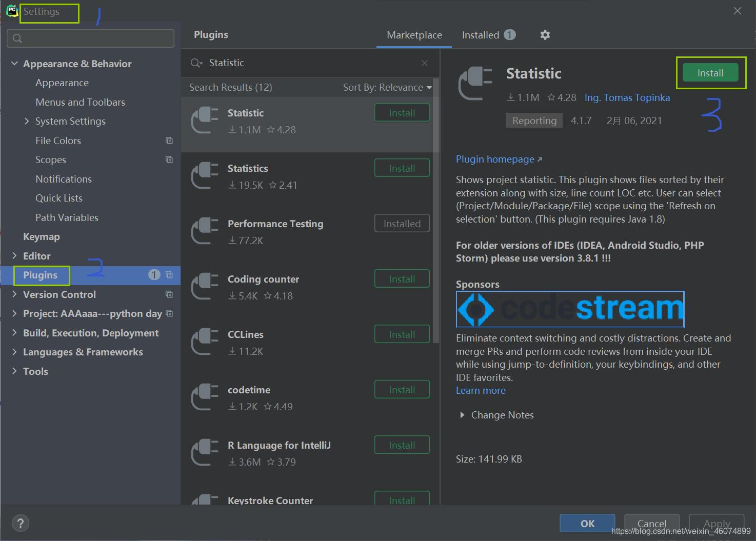Click the Coding counter plugin icon
Image resolution: width=756 pixels, height=541 pixels.
tap(205, 287)
